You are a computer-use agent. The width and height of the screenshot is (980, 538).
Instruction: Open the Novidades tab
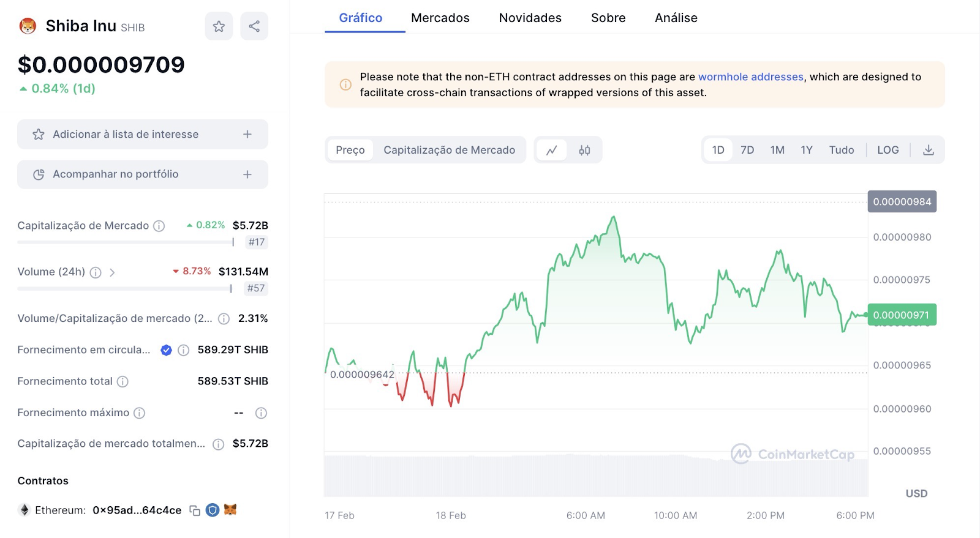click(530, 18)
